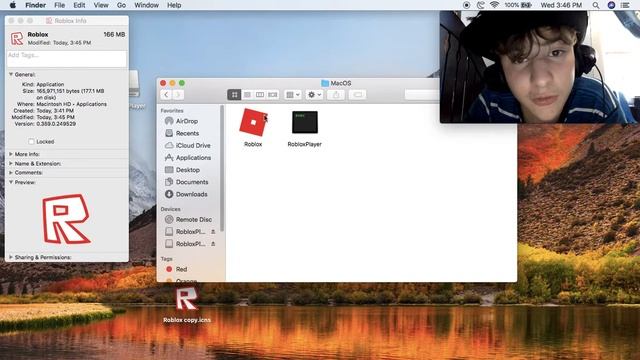Viewport: 640px width, 360px height.
Task: Expand Sharing & Permissions section
Action: [11, 258]
